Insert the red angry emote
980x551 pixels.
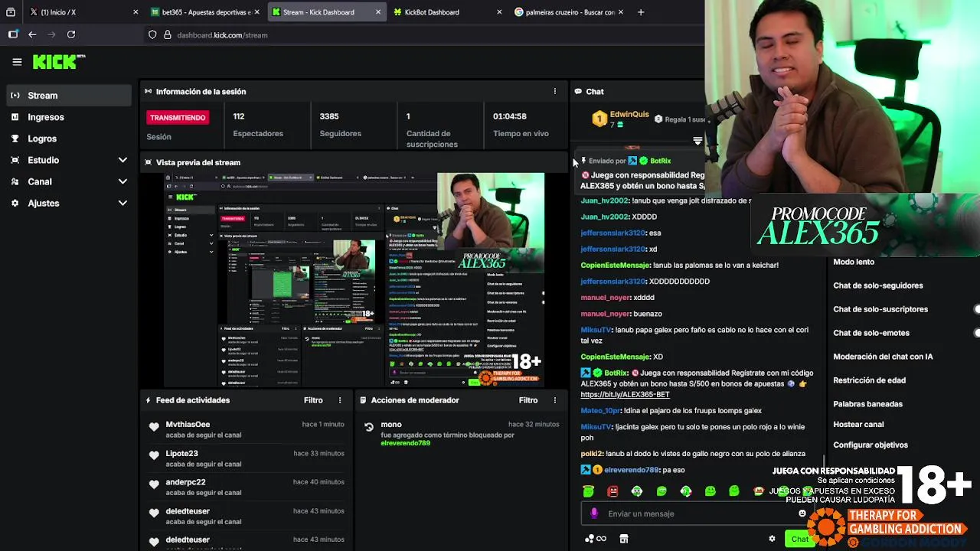click(x=612, y=491)
